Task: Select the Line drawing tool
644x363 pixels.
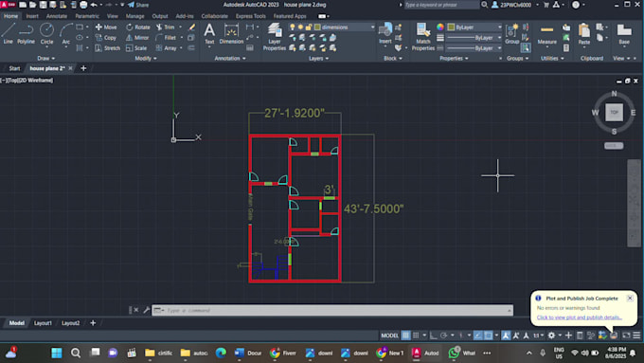Action: click(8, 33)
